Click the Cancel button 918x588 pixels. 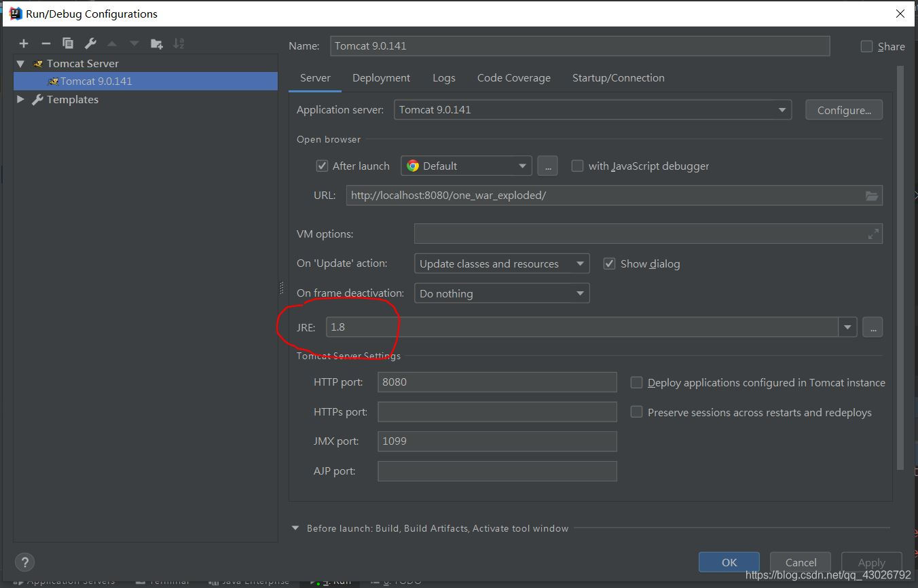801,562
